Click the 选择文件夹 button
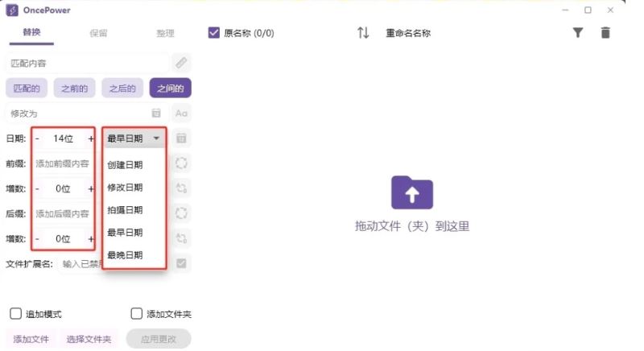This screenshot has width=644, height=351. pos(89,339)
